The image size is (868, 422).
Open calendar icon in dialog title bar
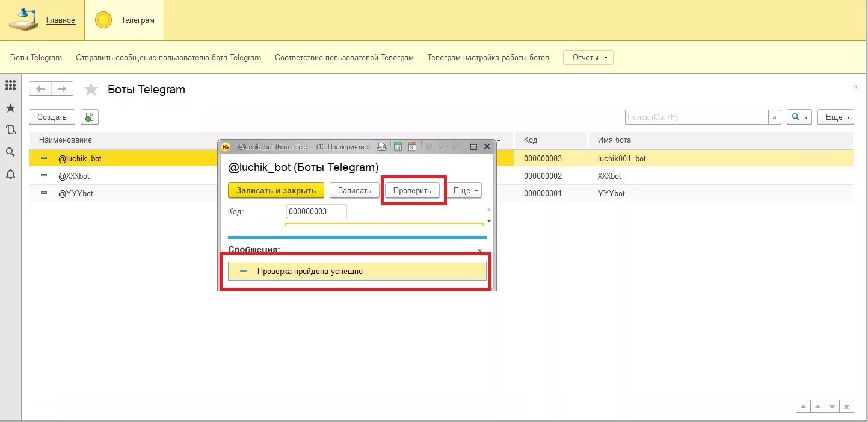(412, 146)
